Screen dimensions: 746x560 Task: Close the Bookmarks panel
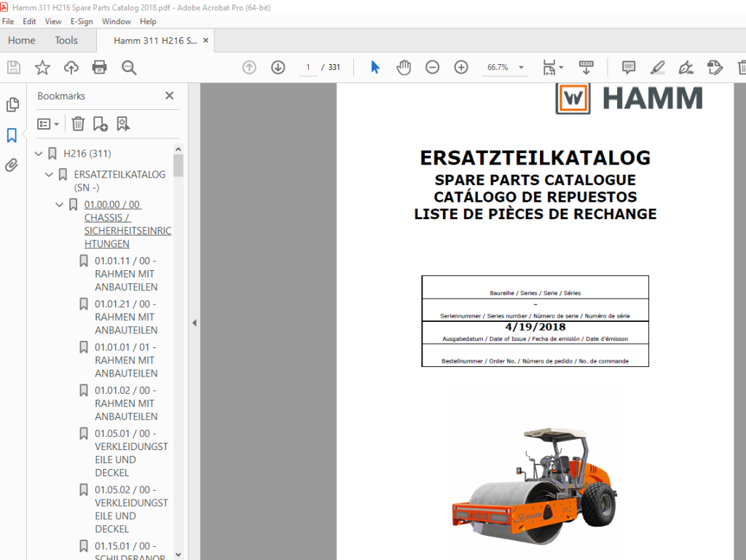pos(169,95)
